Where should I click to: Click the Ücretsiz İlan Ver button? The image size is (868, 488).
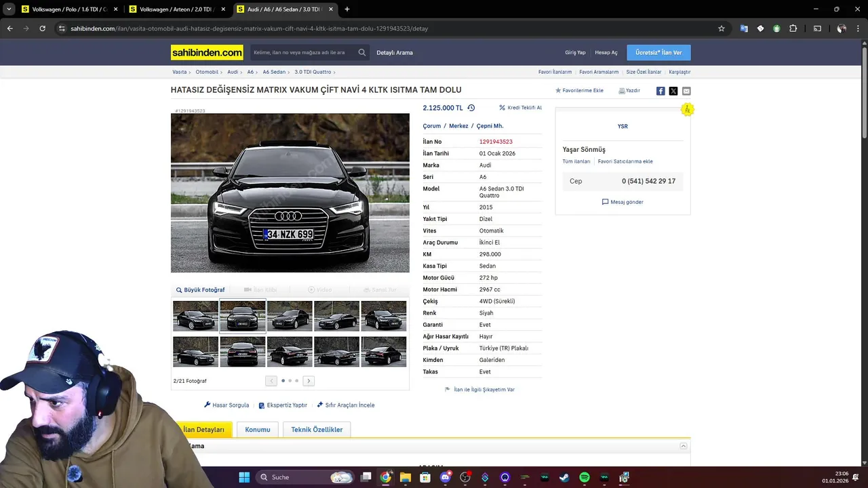[x=658, y=52]
